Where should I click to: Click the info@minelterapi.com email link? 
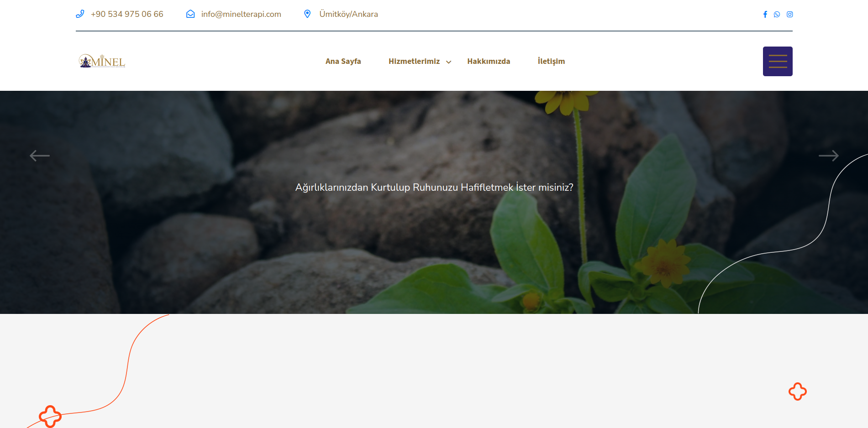[x=241, y=14]
